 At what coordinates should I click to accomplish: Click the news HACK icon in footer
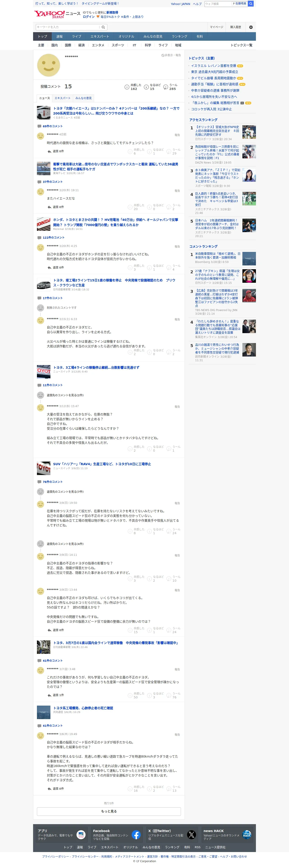(x=247, y=835)
